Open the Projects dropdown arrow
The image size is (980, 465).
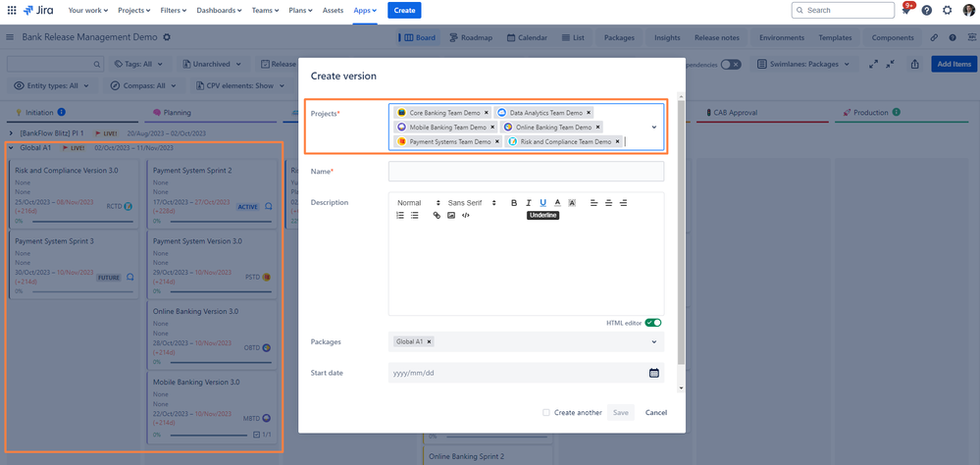pyautogui.click(x=653, y=127)
